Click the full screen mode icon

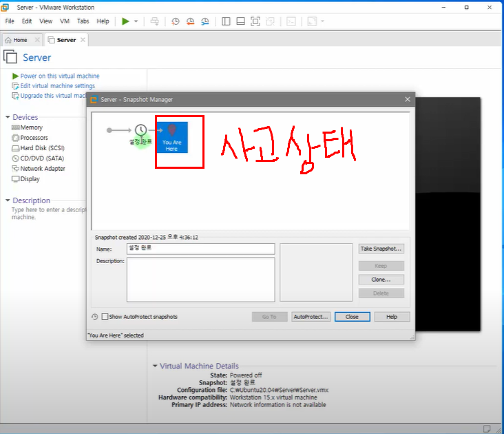tap(255, 21)
